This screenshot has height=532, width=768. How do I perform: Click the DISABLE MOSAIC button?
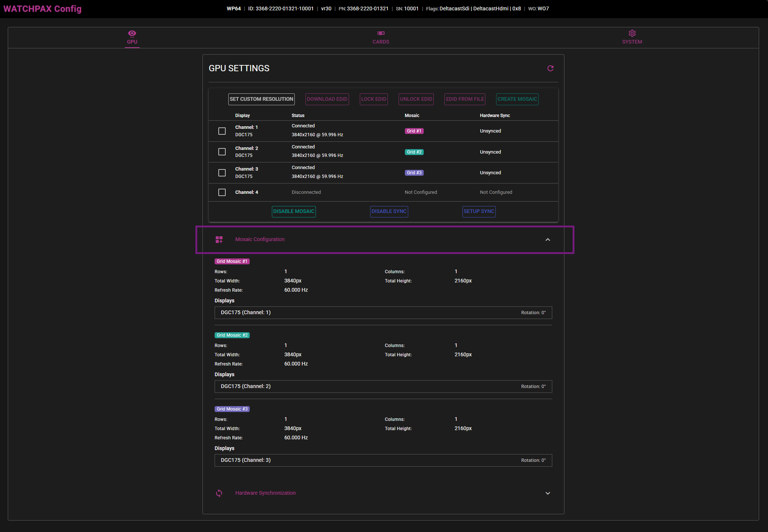pyautogui.click(x=294, y=212)
